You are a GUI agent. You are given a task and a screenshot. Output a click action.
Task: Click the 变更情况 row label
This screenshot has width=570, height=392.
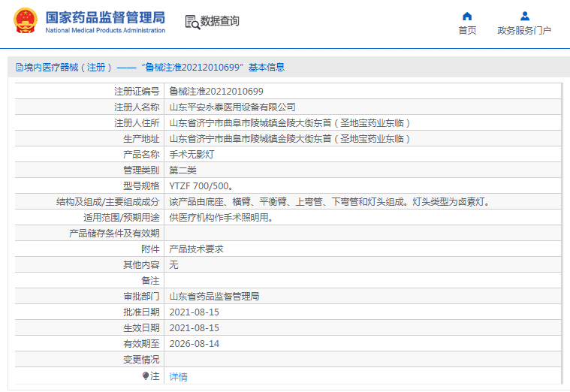tap(141, 360)
